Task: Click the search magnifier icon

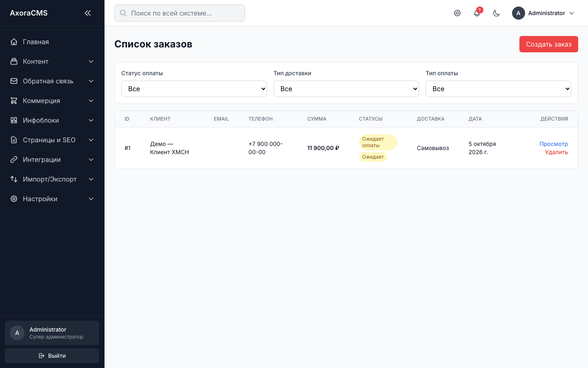Action: (123, 13)
